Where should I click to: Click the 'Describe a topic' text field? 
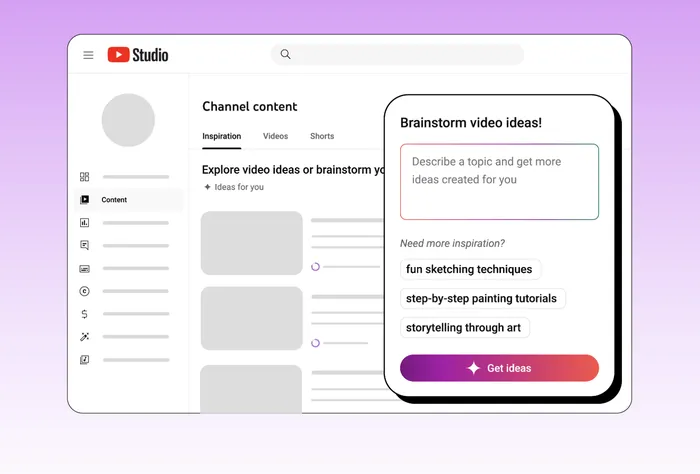coord(499,181)
